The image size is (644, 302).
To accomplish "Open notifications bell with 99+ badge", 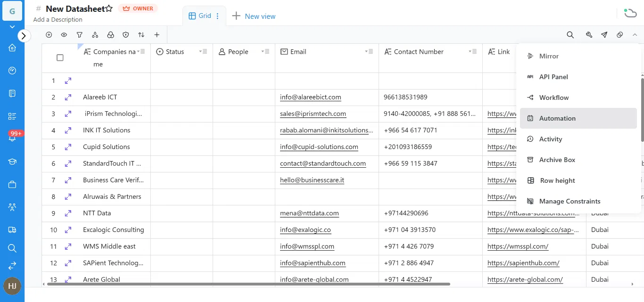I will [12, 139].
